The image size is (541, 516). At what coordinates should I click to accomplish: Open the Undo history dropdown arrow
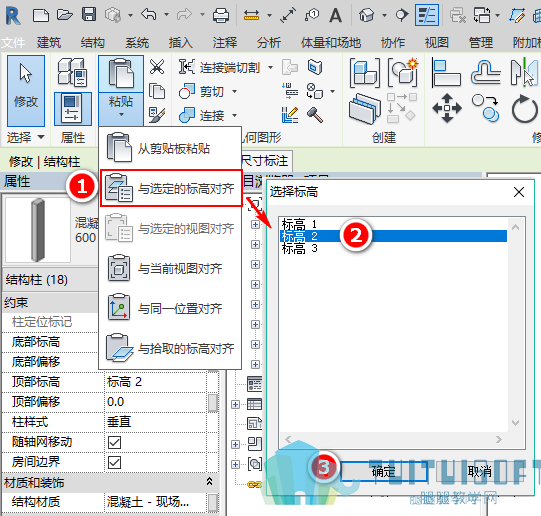pos(166,15)
